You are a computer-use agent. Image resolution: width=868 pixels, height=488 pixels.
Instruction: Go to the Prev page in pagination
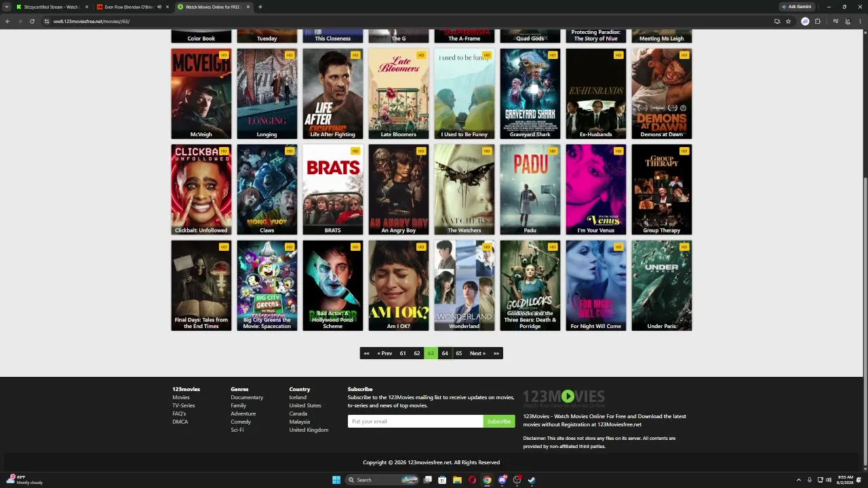click(384, 353)
